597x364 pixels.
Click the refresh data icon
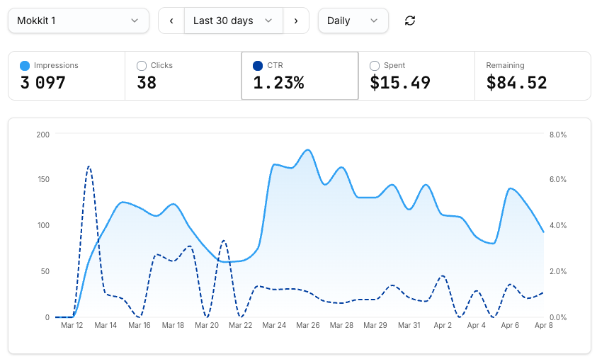(x=410, y=21)
